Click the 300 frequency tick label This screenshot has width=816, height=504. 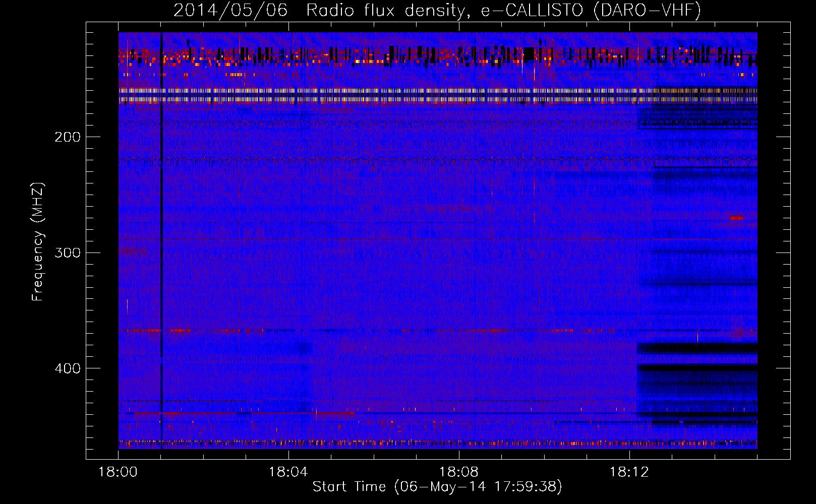point(68,253)
